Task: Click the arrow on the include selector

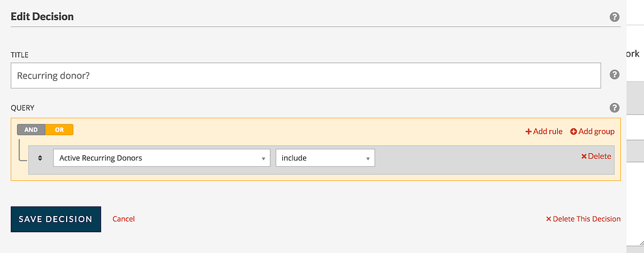Action: tap(367, 159)
